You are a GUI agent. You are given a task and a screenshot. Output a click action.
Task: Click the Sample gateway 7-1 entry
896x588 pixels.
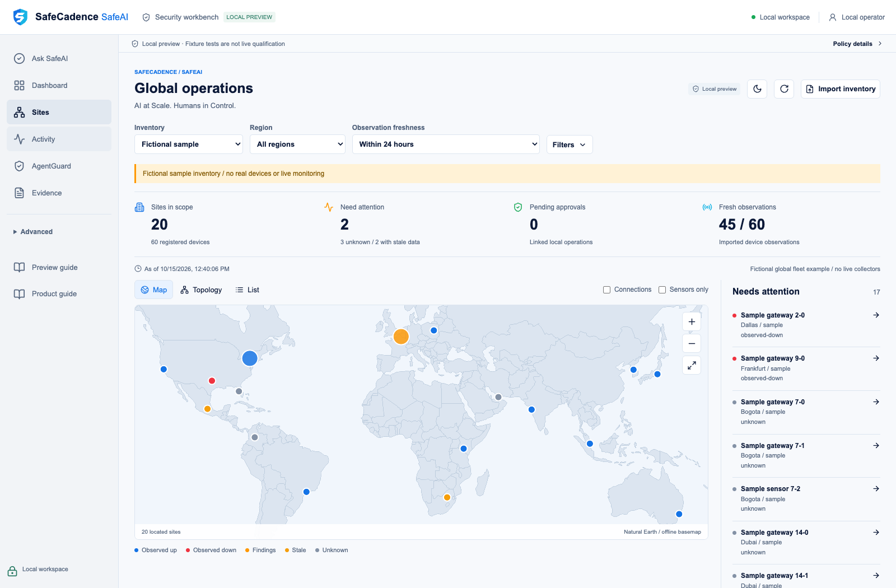pyautogui.click(x=806, y=455)
